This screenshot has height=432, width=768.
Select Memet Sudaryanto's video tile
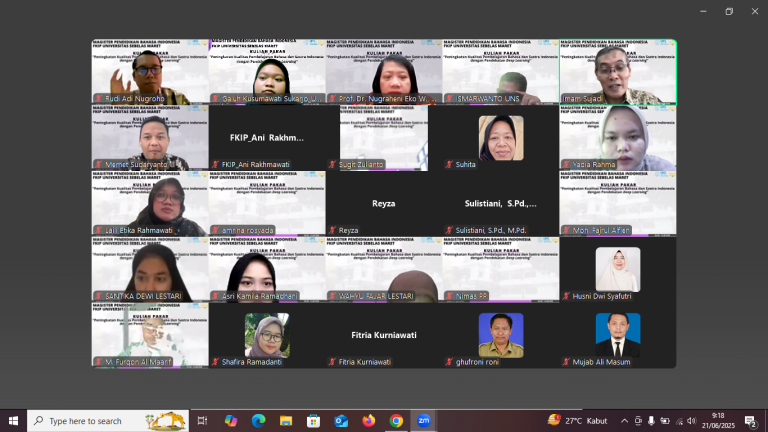pyautogui.click(x=150, y=138)
